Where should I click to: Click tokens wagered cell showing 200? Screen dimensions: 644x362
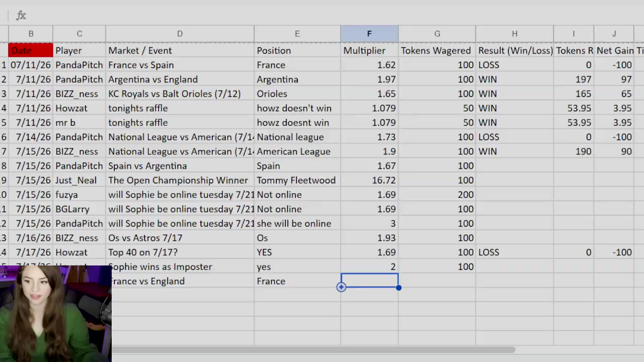(x=437, y=194)
